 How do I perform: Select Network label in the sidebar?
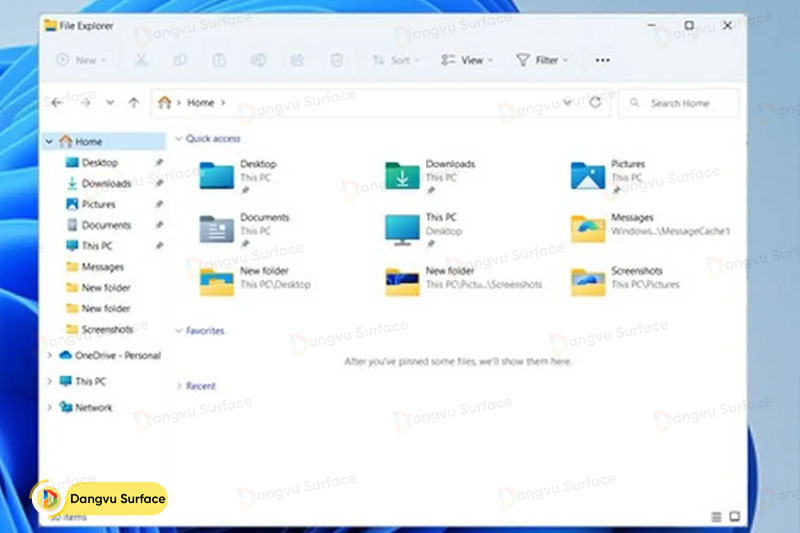click(93, 408)
